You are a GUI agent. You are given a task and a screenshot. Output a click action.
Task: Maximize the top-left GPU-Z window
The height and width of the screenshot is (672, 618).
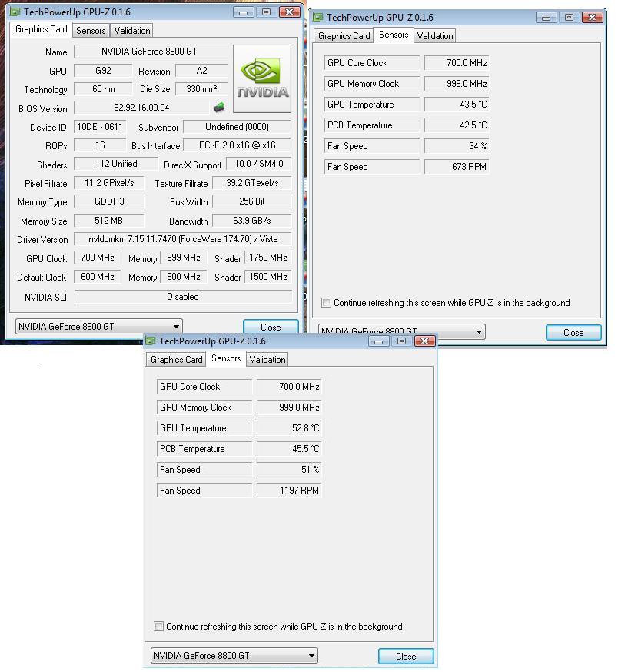(266, 12)
